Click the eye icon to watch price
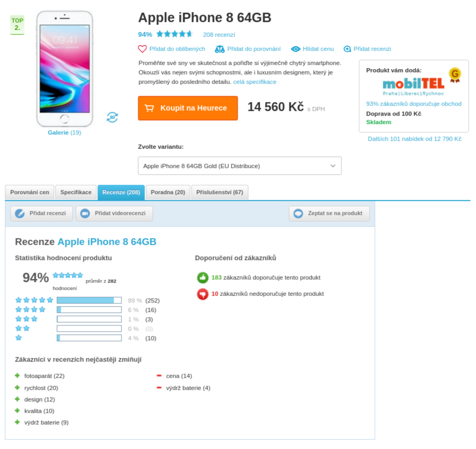This screenshot has height=449, width=476. 295,49
